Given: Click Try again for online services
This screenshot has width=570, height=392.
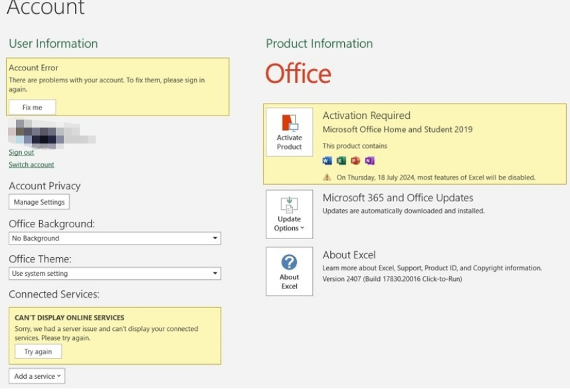Looking at the screenshot, I should coord(38,351).
